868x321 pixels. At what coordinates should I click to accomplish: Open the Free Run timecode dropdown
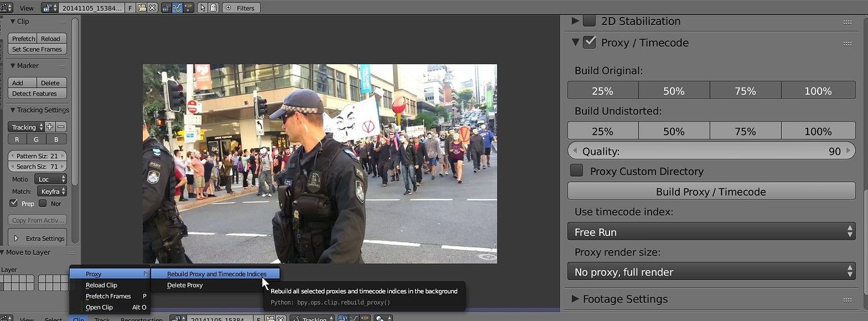pyautogui.click(x=711, y=232)
